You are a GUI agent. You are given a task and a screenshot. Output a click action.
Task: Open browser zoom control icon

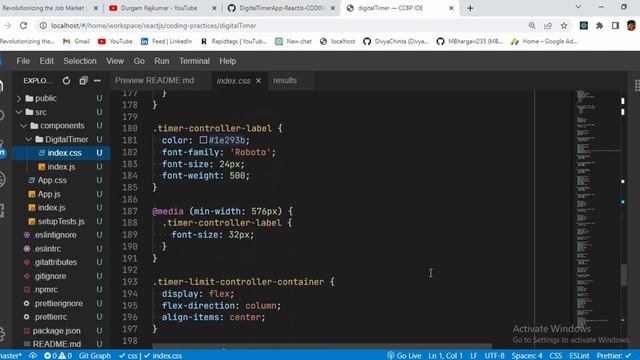click(x=532, y=26)
